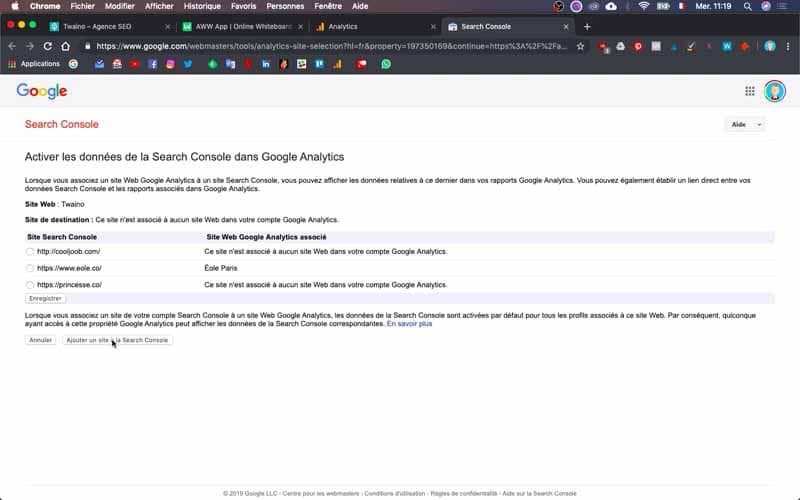Close the Search Console tab
This screenshot has height=500, width=800.
[566, 27]
